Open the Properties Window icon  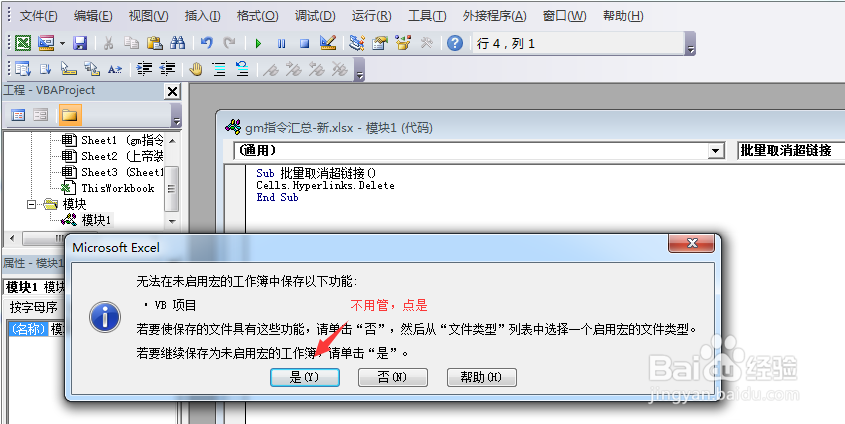coord(380,43)
